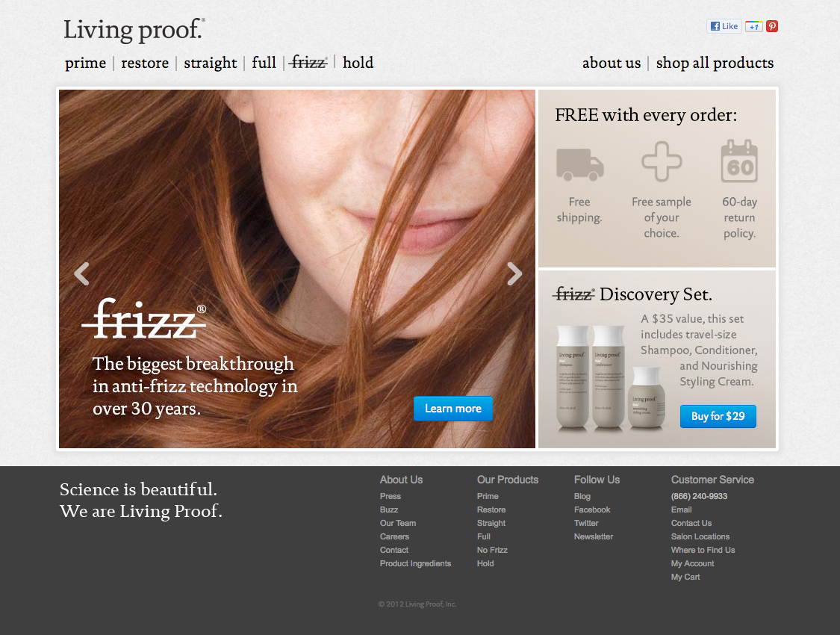Click the Living proof logo
840x635 pixels.
134,30
